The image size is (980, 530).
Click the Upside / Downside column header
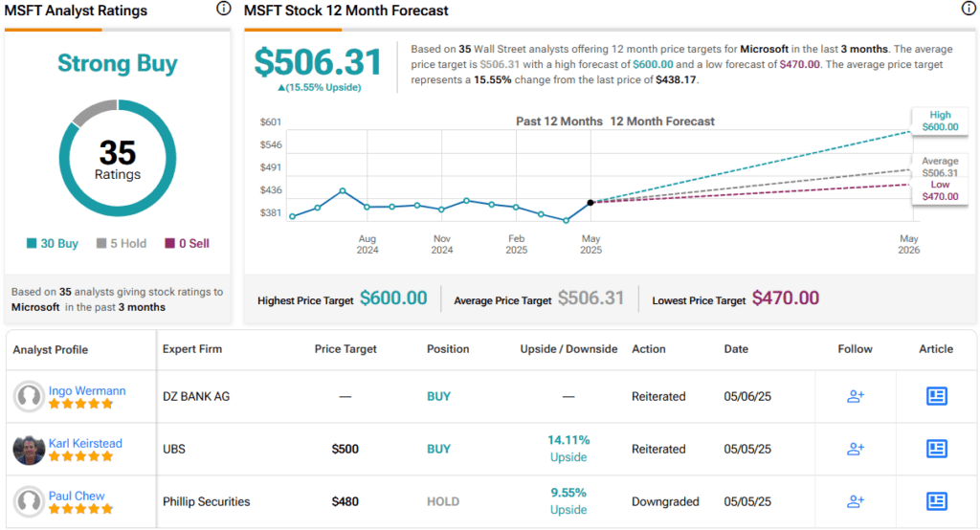568,349
